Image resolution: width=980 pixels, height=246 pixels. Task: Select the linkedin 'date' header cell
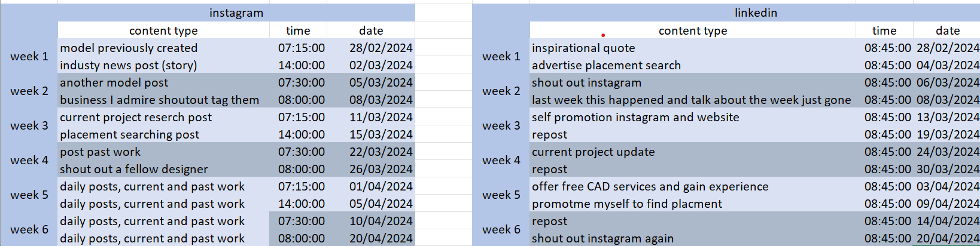pos(947,30)
